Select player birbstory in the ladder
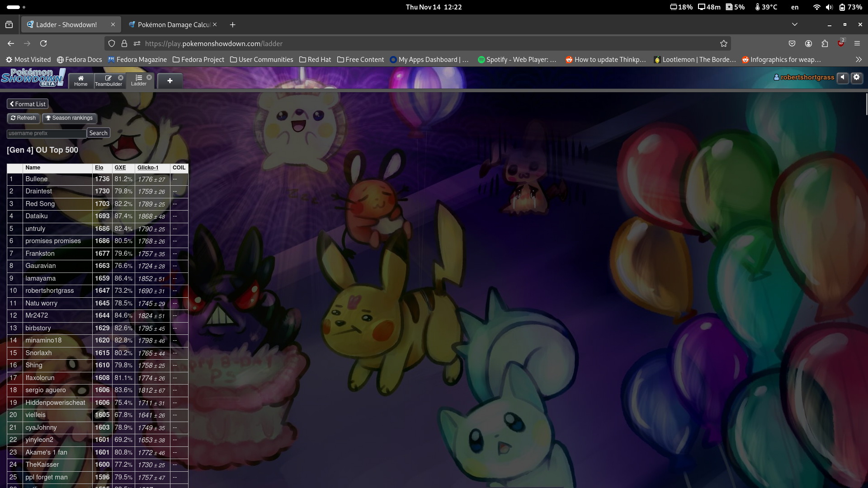Viewport: 868px width, 488px height. [x=38, y=328]
